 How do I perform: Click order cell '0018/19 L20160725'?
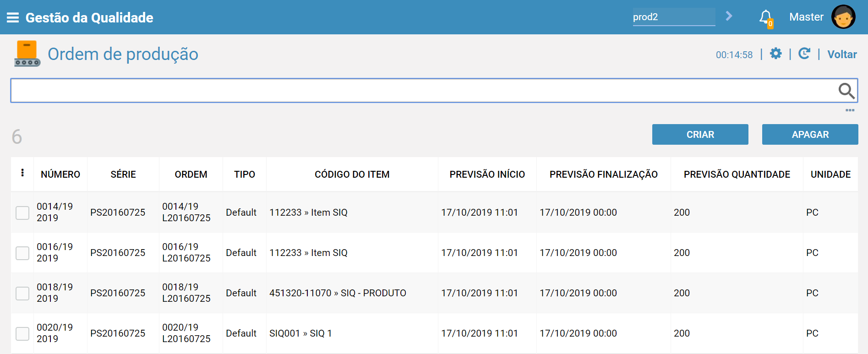click(x=186, y=293)
